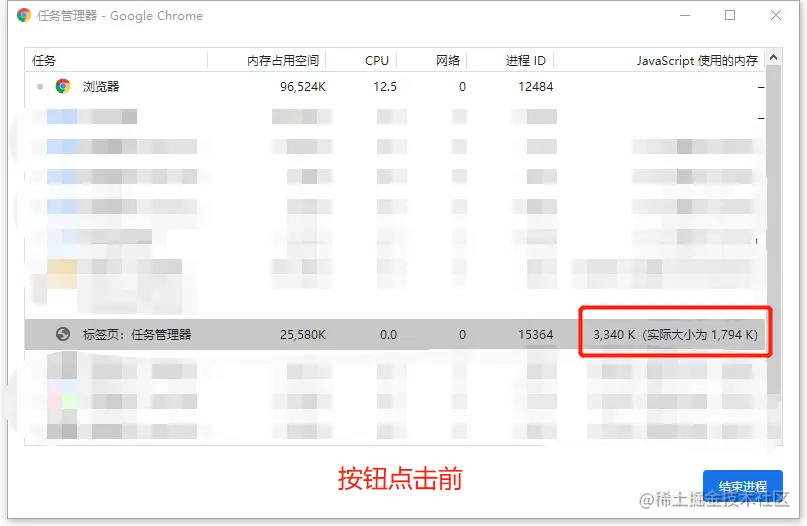Select the 标签页：任务管理器 row

pyautogui.click(x=395, y=335)
